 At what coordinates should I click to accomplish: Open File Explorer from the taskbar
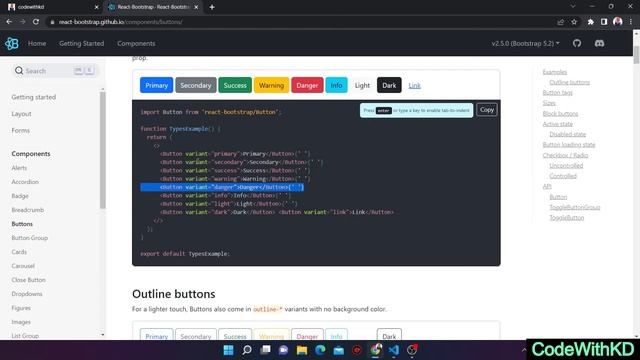pyautogui.click(x=302, y=350)
